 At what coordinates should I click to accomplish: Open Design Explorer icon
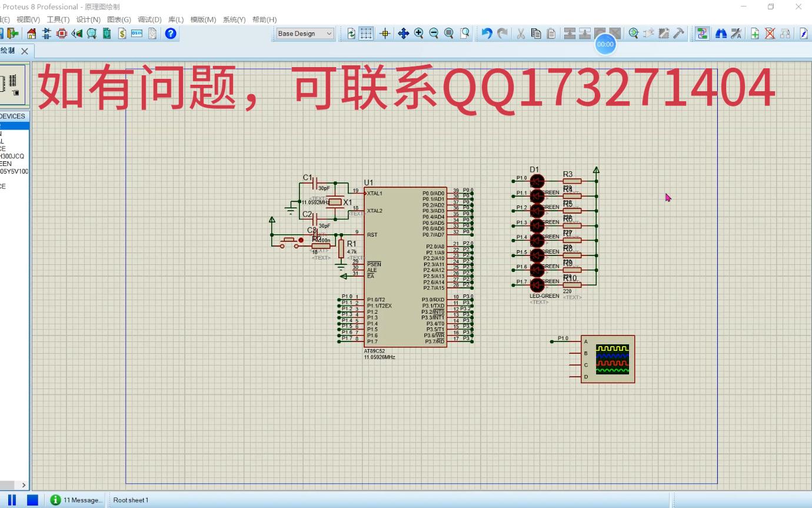107,34
